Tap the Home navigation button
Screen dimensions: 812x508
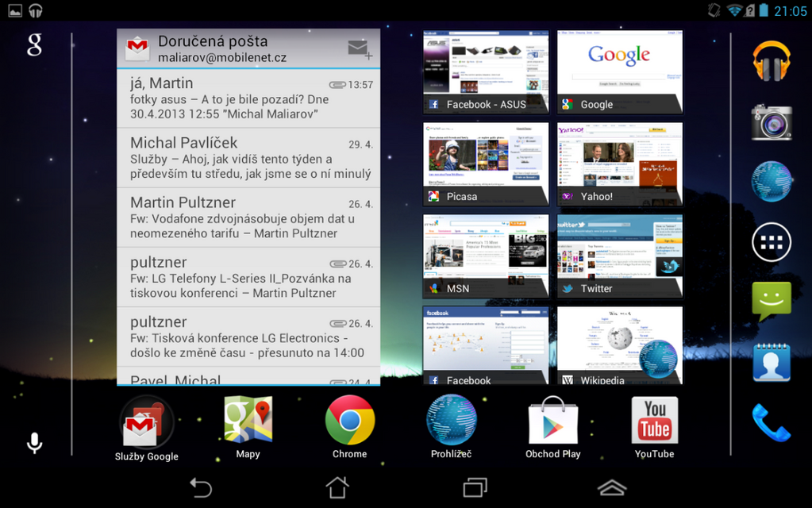pyautogui.click(x=336, y=487)
